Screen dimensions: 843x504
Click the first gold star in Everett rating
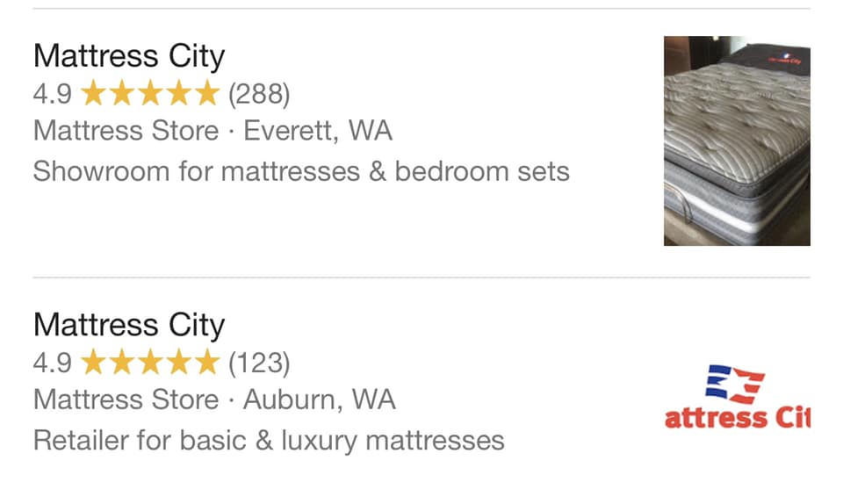pos(94,93)
